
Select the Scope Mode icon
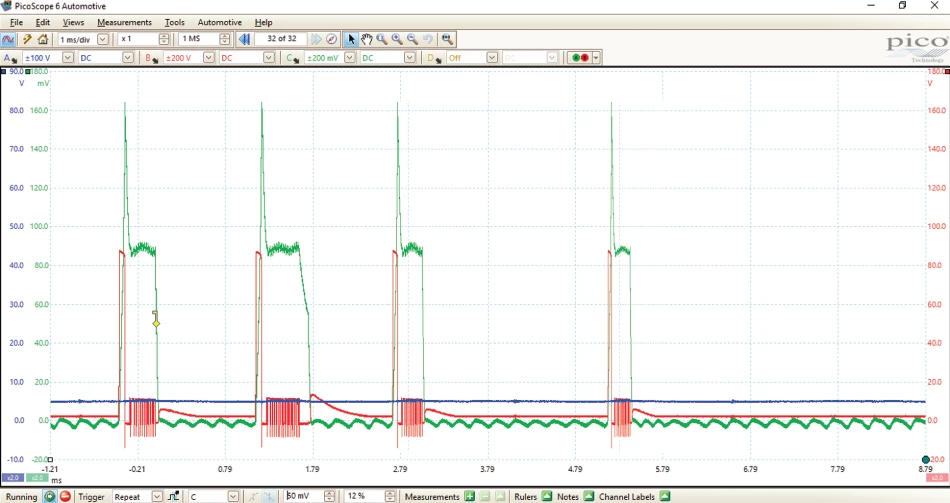point(8,39)
